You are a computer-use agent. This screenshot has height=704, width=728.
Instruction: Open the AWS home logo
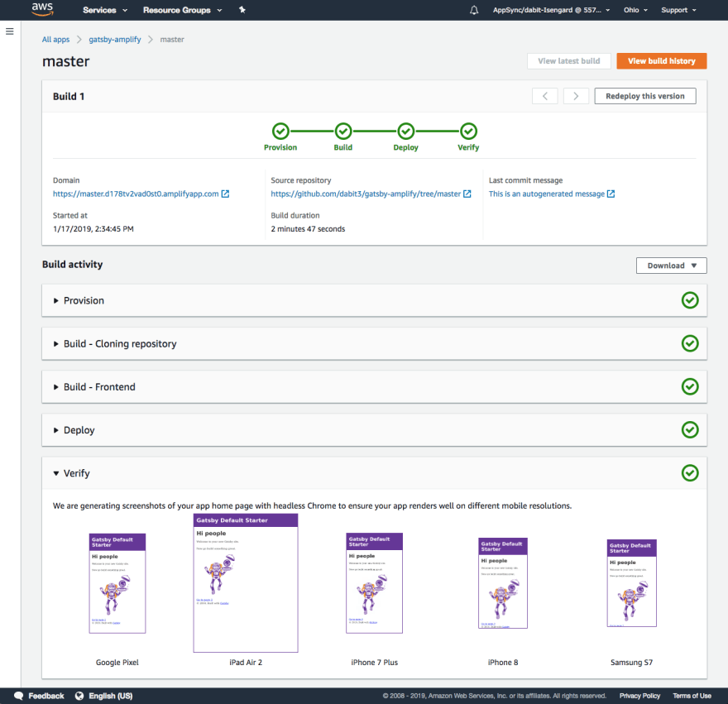click(42, 9)
